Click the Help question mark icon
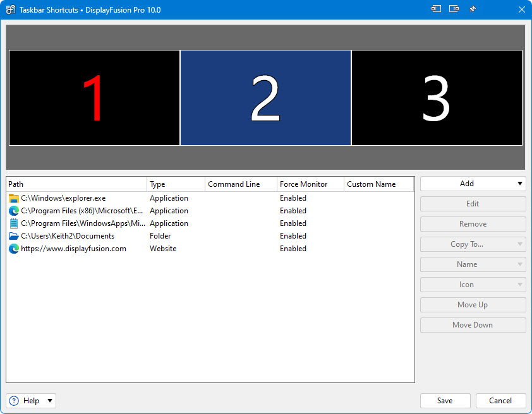The image size is (532, 414). [15, 401]
